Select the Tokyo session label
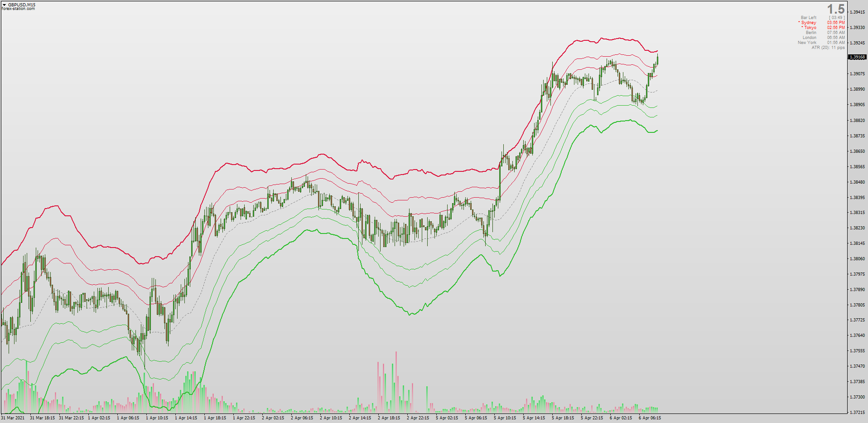 pyautogui.click(x=810, y=28)
